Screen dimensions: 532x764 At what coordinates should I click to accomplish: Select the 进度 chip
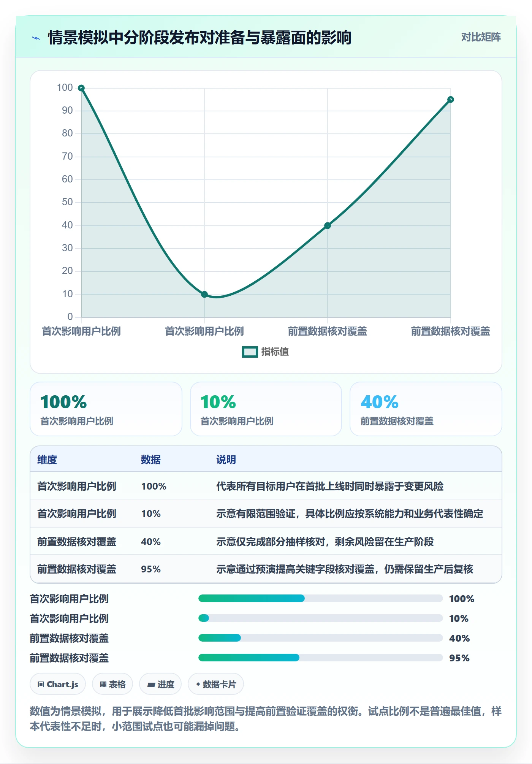coord(160,684)
